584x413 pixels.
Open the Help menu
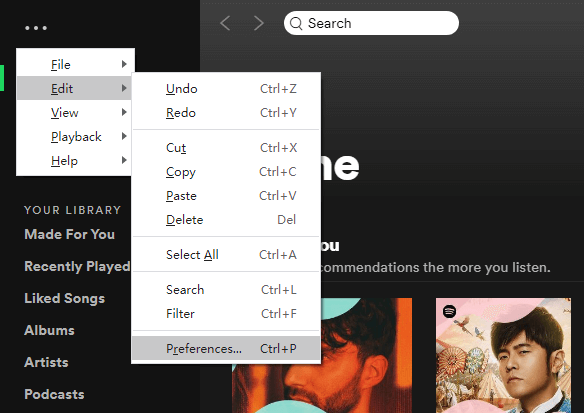(74, 161)
